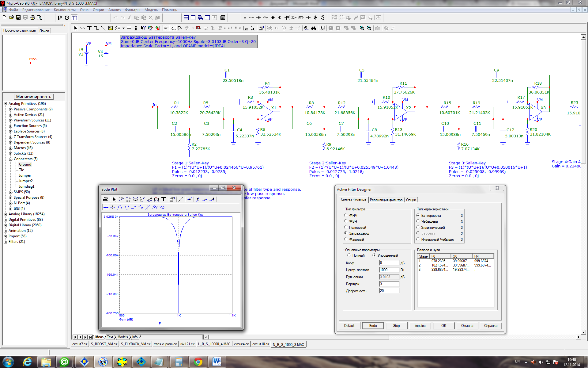Screen dimensions: 588x368
Task: Click the Default button in the Filter Designer
Action: (x=349, y=326)
